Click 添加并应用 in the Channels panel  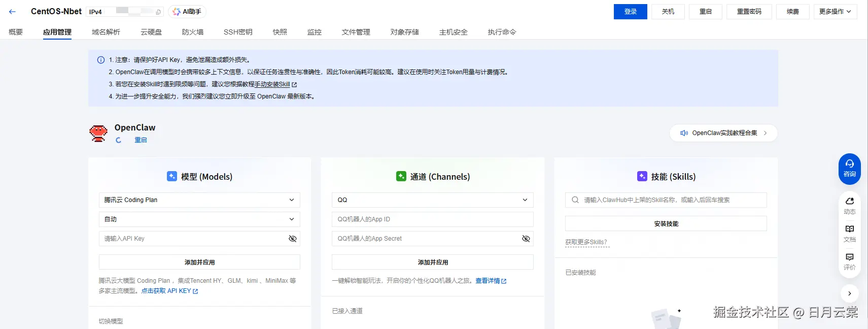433,262
